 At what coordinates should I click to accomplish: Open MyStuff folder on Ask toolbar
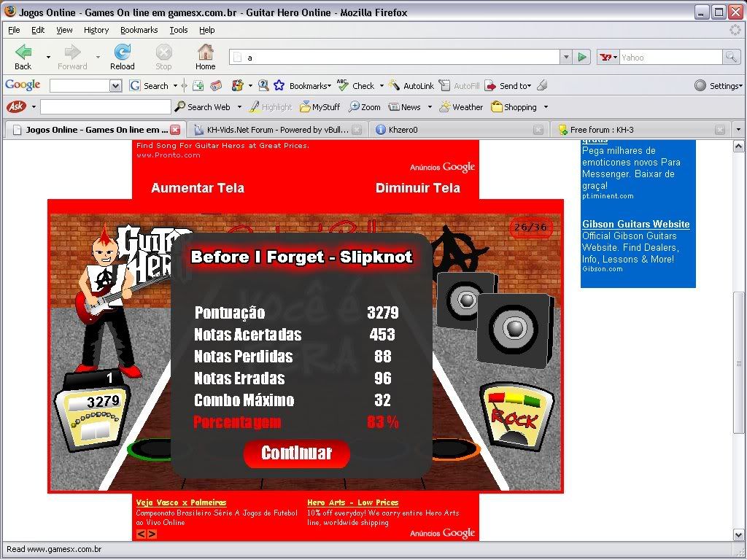click(320, 107)
